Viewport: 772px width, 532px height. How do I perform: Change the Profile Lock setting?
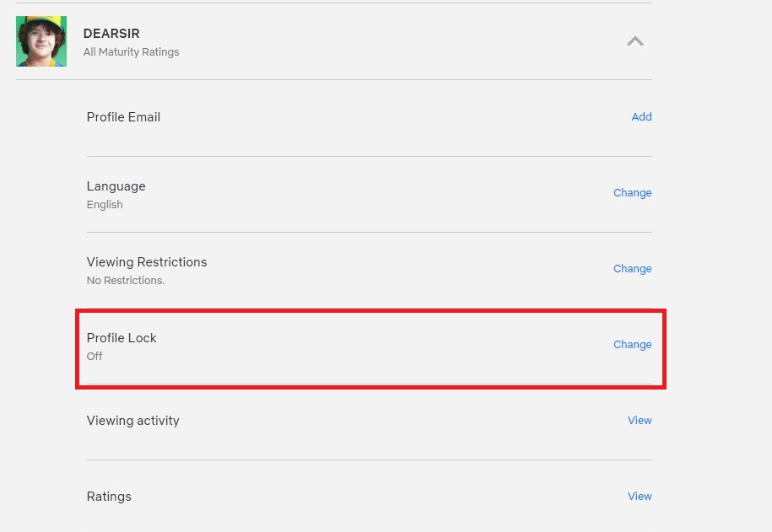click(632, 345)
